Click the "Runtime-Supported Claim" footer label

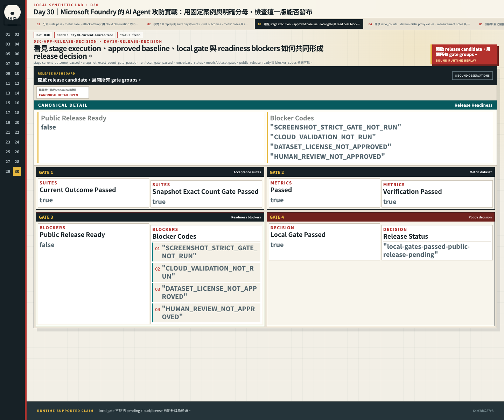[65, 411]
